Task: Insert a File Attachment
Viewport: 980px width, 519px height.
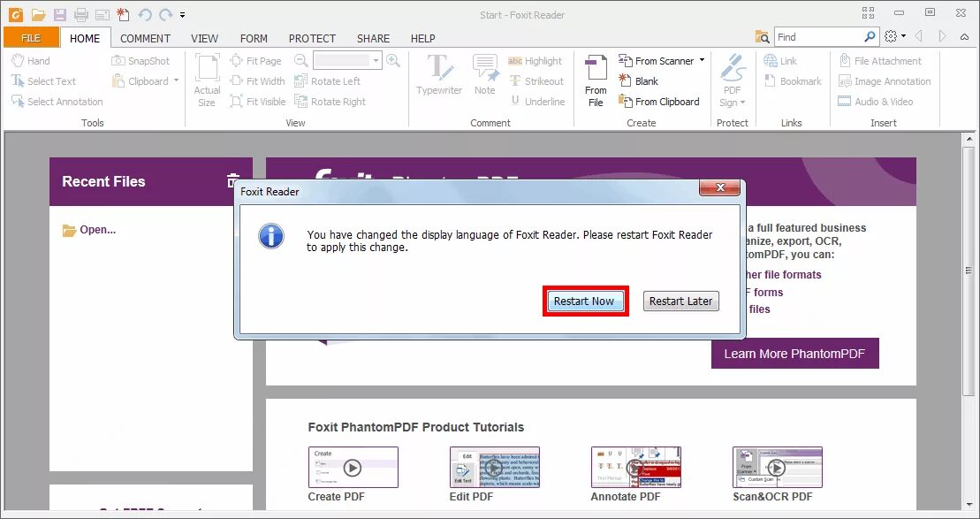Action: [x=880, y=61]
